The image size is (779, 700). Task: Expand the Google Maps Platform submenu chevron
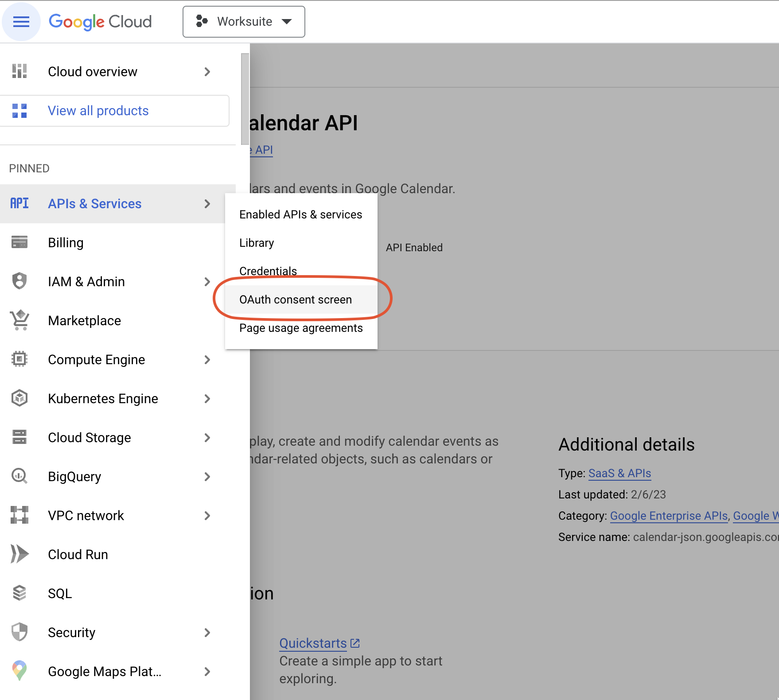pos(207,672)
